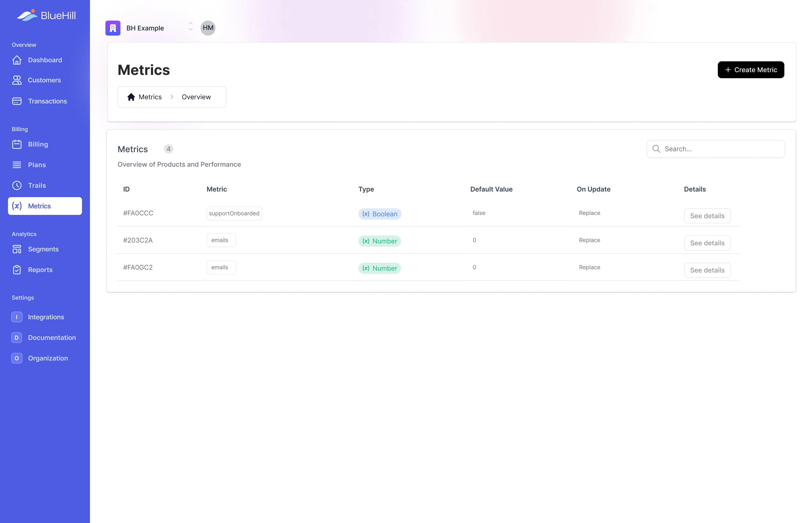
Task: Click Replace in the supportOnboarded row
Action: (x=589, y=213)
